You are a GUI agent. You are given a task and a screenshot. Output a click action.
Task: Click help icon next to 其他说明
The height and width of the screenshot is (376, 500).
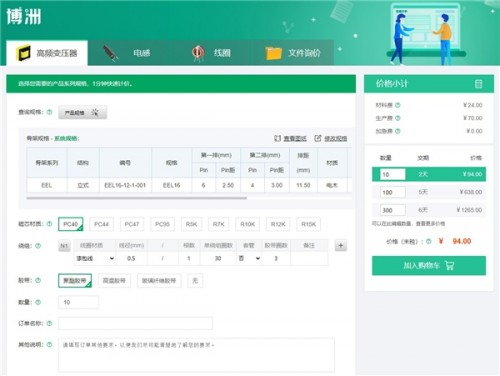point(49,344)
